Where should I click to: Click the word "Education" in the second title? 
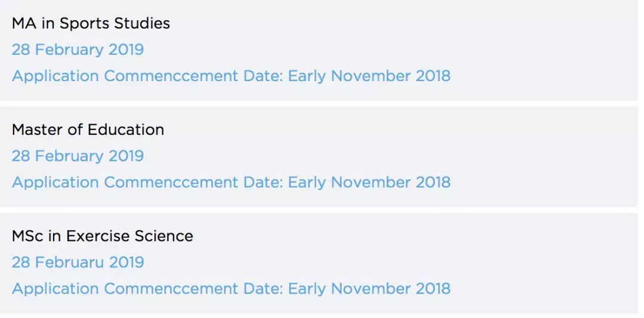tap(125, 129)
